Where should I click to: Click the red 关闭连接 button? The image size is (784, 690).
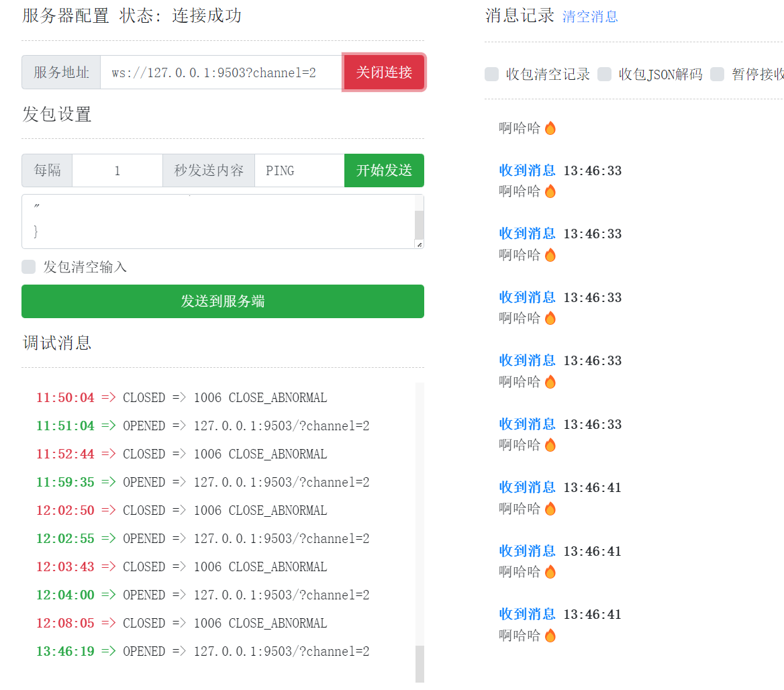point(383,72)
